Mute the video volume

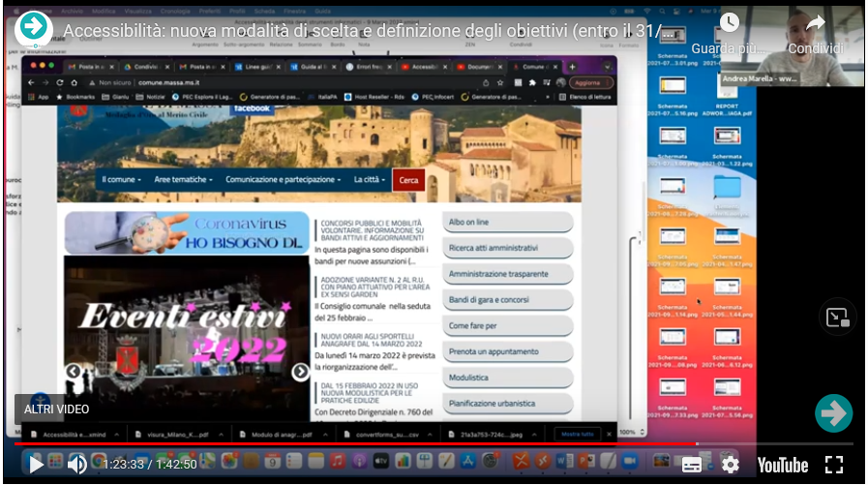coord(77,465)
